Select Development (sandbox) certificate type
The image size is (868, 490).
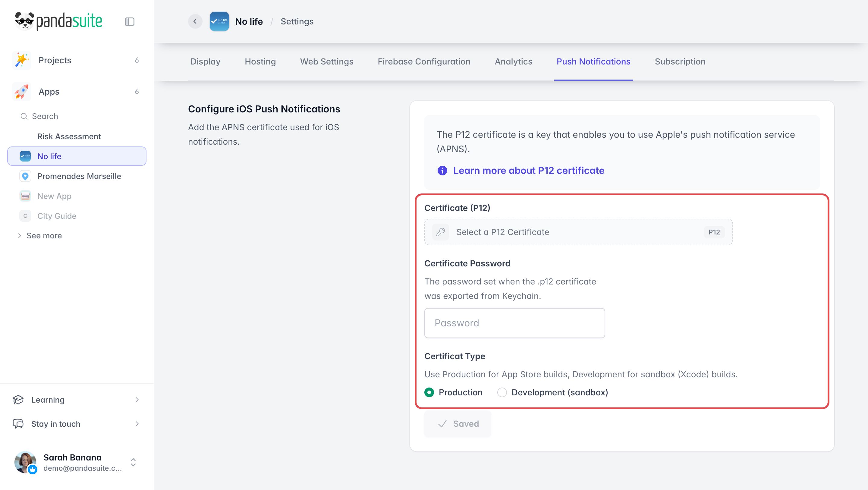(502, 392)
